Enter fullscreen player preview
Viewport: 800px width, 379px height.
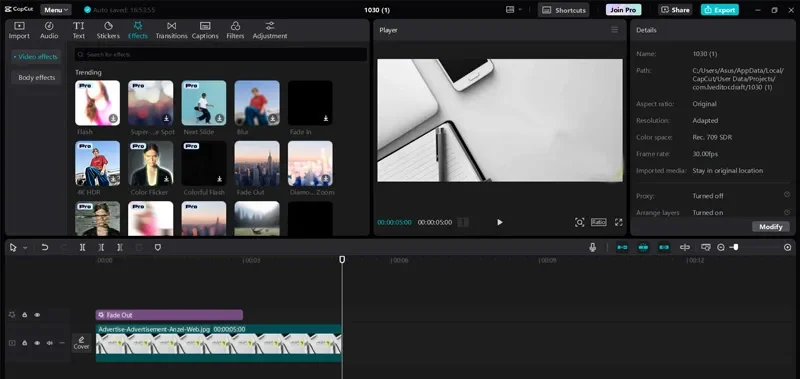(618, 222)
